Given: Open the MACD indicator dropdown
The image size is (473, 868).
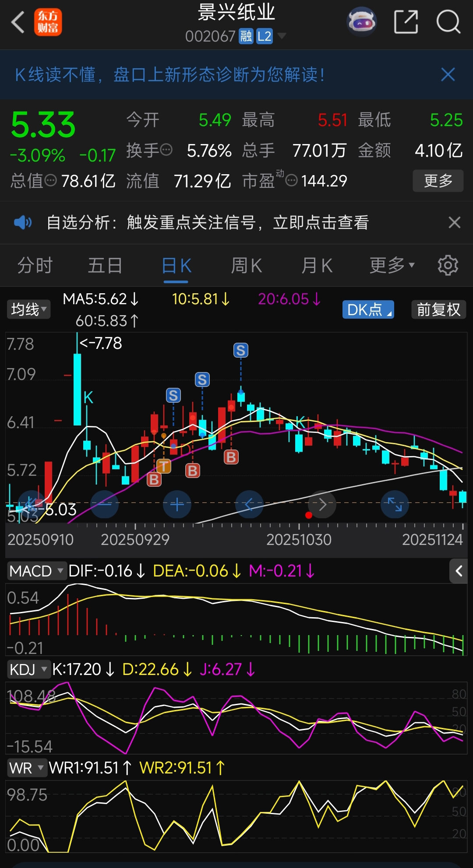Looking at the screenshot, I should (36, 571).
